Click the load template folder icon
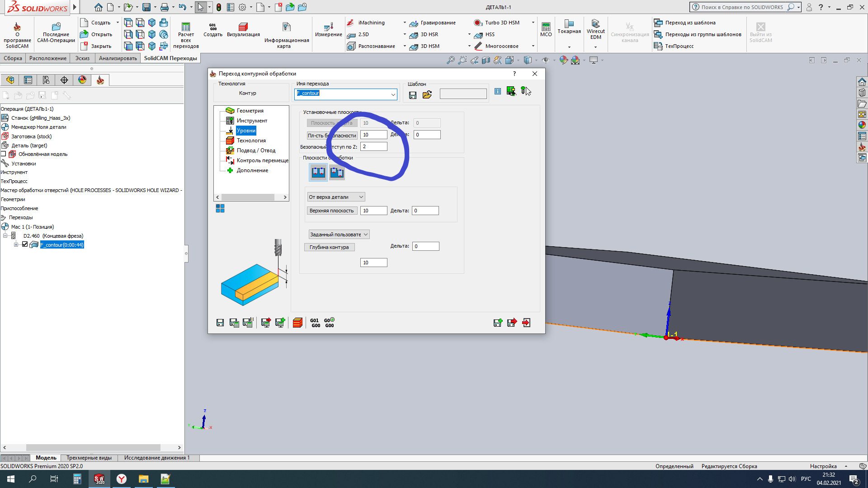The height and width of the screenshot is (488, 868). pyautogui.click(x=427, y=95)
